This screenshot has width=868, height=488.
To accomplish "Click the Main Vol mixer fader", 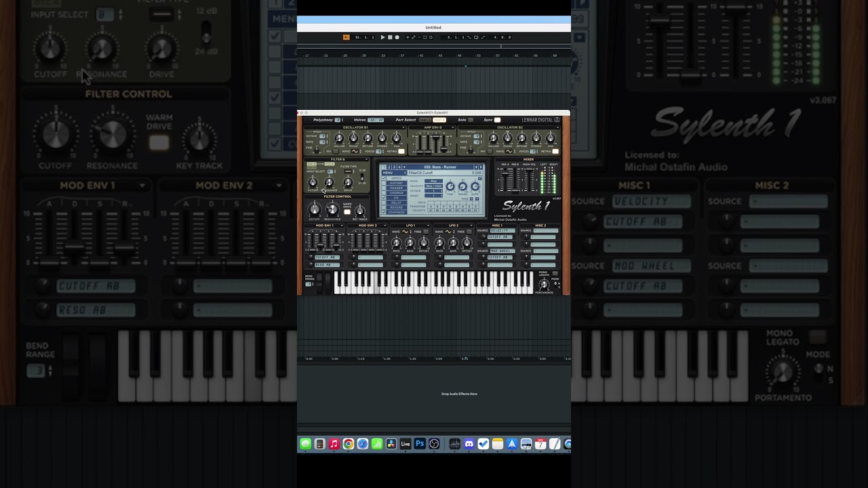I will pos(530,170).
